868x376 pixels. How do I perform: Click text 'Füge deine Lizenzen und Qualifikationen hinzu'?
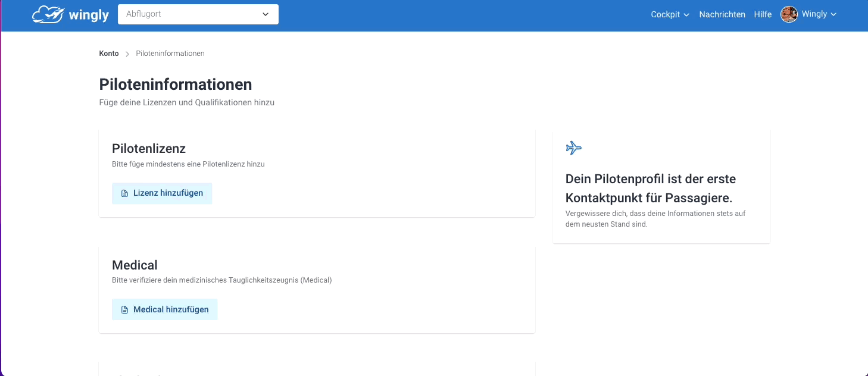(187, 102)
